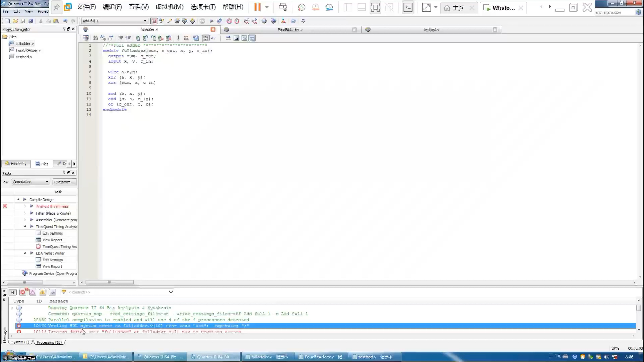Select syntax error 10170 message row
Image resolution: width=644 pixels, height=362 pixels.
click(325, 326)
